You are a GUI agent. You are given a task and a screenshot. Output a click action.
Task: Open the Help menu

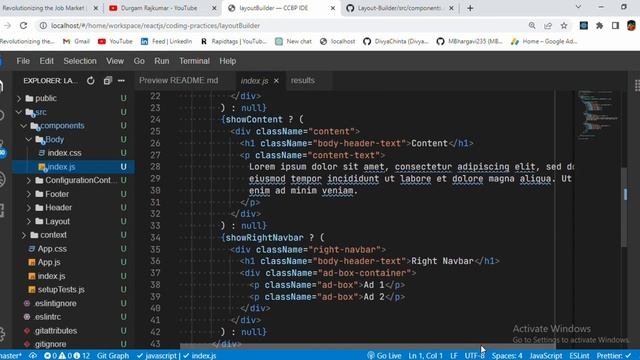[x=228, y=61]
